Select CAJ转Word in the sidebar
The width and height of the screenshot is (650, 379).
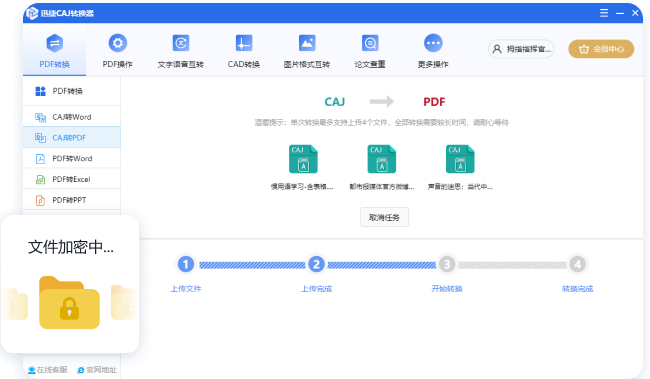72,117
